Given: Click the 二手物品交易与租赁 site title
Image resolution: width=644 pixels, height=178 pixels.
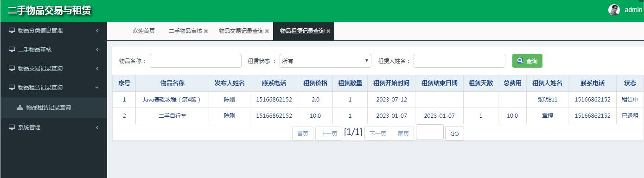Looking at the screenshot, I should 49,10.
